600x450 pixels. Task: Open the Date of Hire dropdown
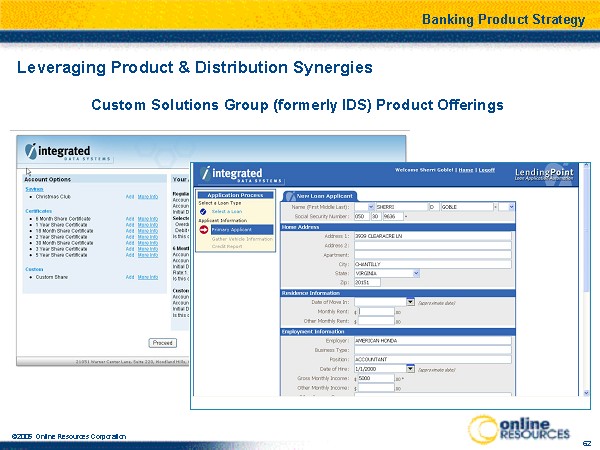coord(410,369)
